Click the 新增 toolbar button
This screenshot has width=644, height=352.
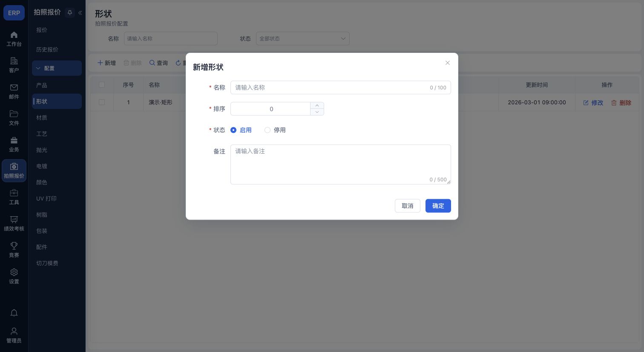[x=106, y=63]
